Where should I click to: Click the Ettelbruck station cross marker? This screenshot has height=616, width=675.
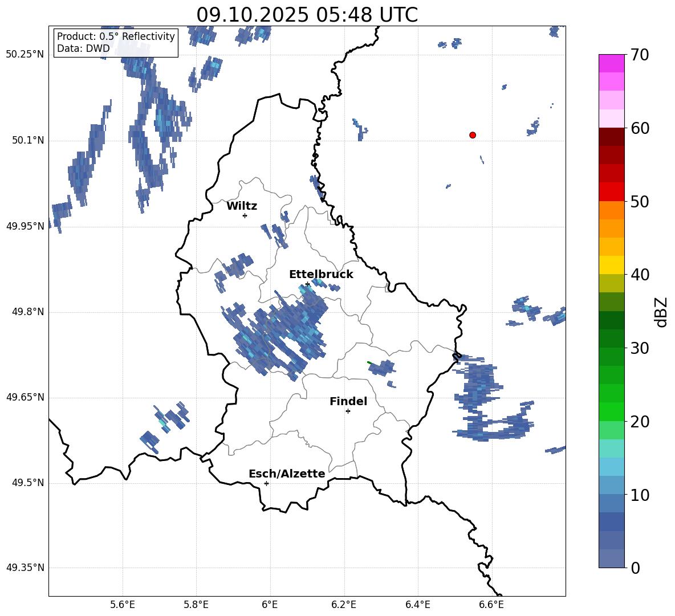click(x=307, y=284)
